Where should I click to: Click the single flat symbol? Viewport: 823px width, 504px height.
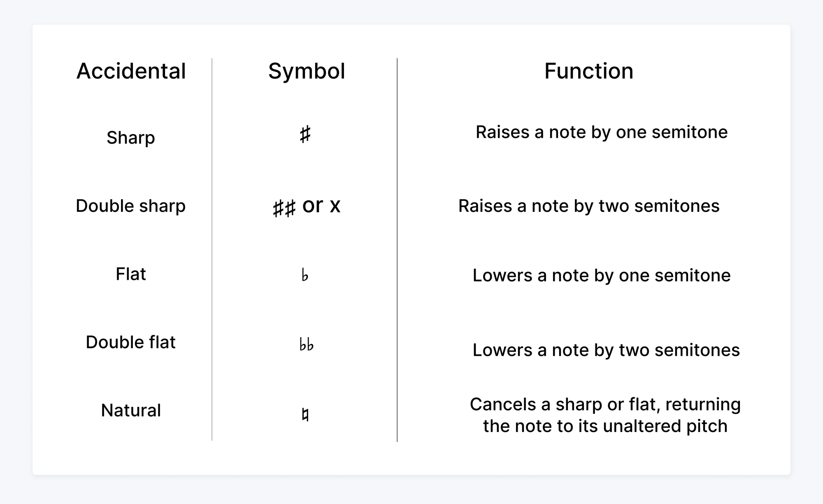point(305,275)
